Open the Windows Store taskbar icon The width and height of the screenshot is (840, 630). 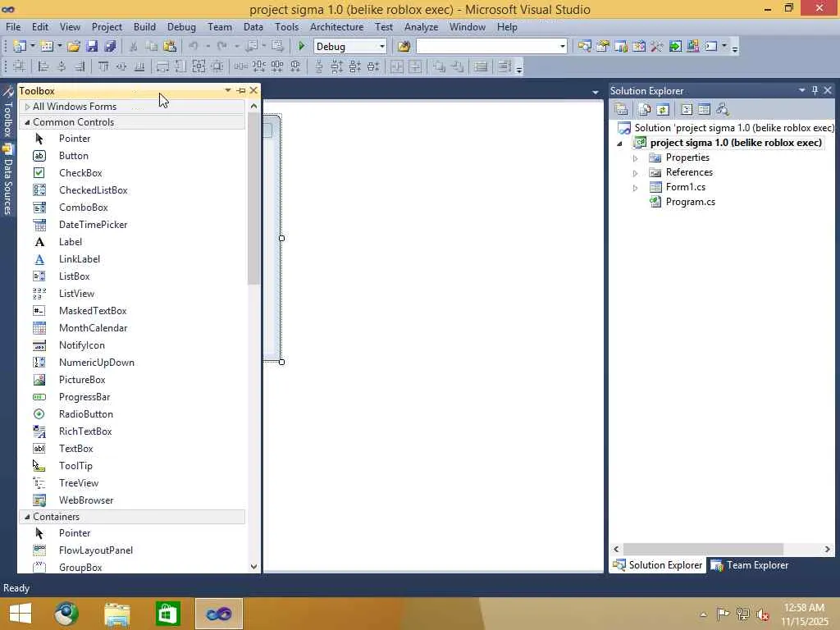[x=167, y=614]
